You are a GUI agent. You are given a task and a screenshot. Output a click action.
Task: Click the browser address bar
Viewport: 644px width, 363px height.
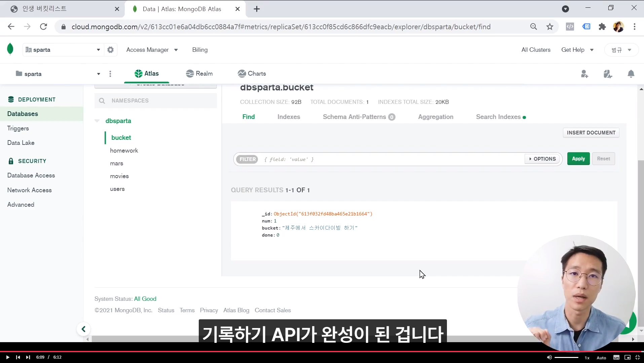click(281, 27)
